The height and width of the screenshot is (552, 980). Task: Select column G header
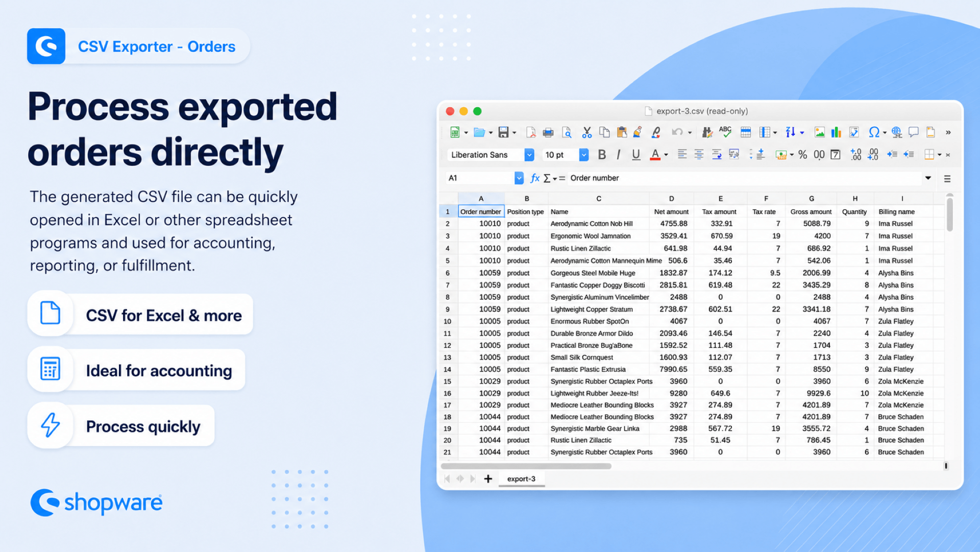811,199
